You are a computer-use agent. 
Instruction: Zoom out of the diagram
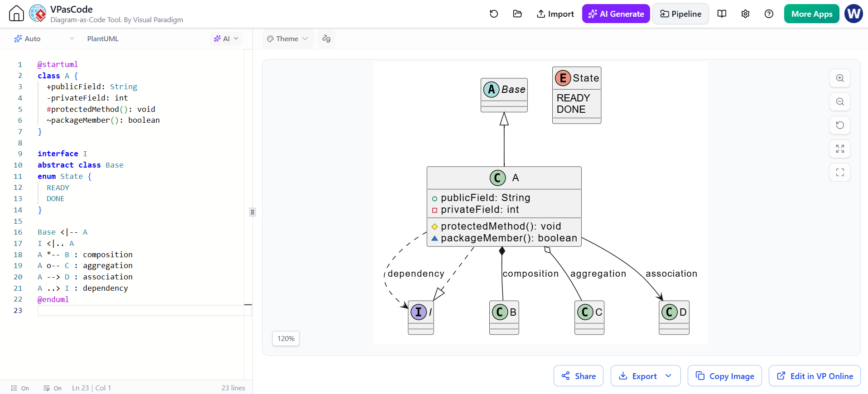840,101
